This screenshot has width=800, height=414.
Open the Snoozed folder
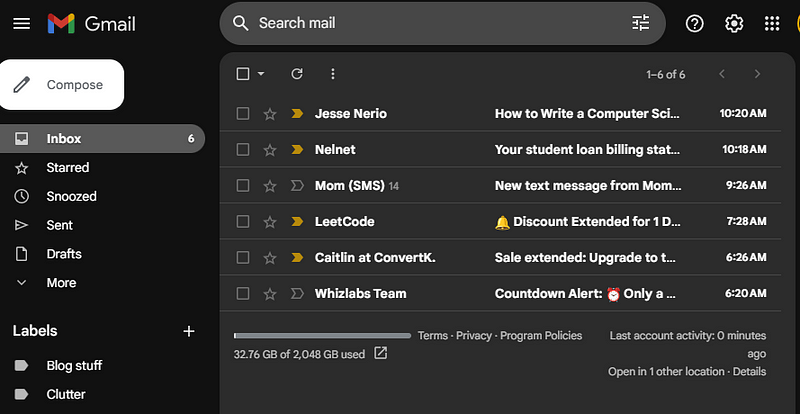pyautogui.click(x=102, y=197)
